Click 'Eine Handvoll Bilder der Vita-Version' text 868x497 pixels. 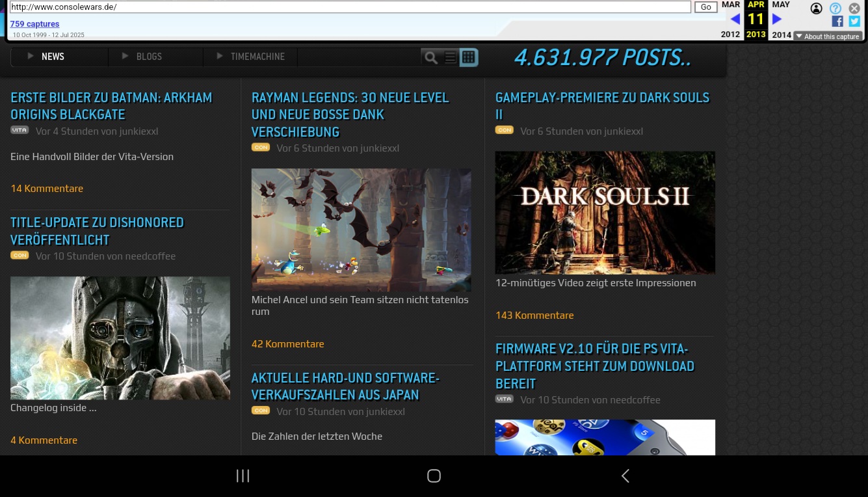coord(92,157)
